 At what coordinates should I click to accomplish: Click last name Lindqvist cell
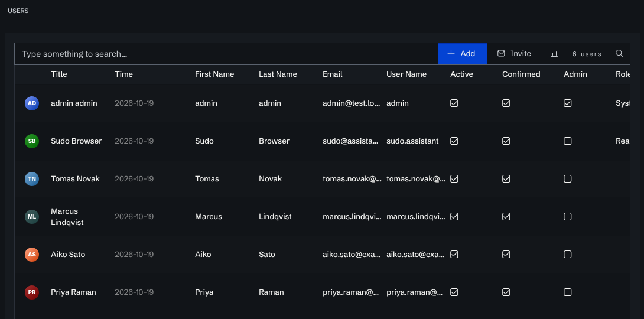coord(275,216)
